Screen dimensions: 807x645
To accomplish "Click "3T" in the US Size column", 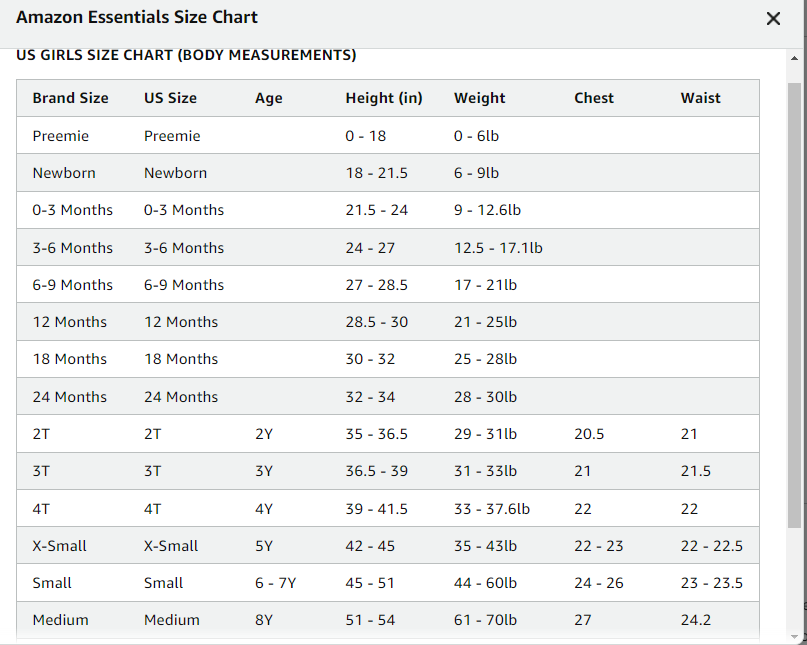I will [152, 471].
